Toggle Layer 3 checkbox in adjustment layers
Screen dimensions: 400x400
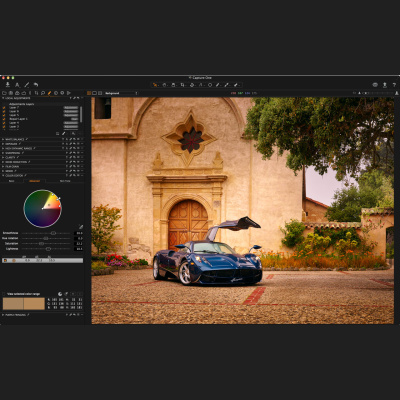tap(4, 127)
